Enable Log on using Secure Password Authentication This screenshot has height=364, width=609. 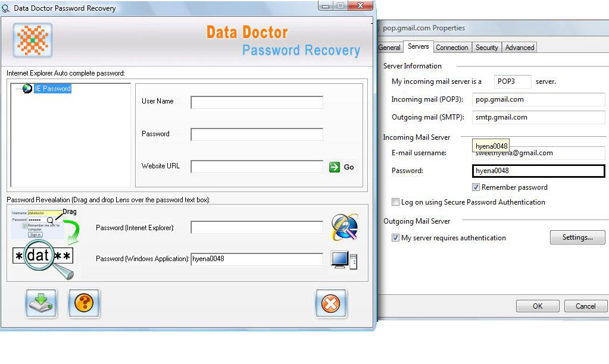[x=395, y=202]
